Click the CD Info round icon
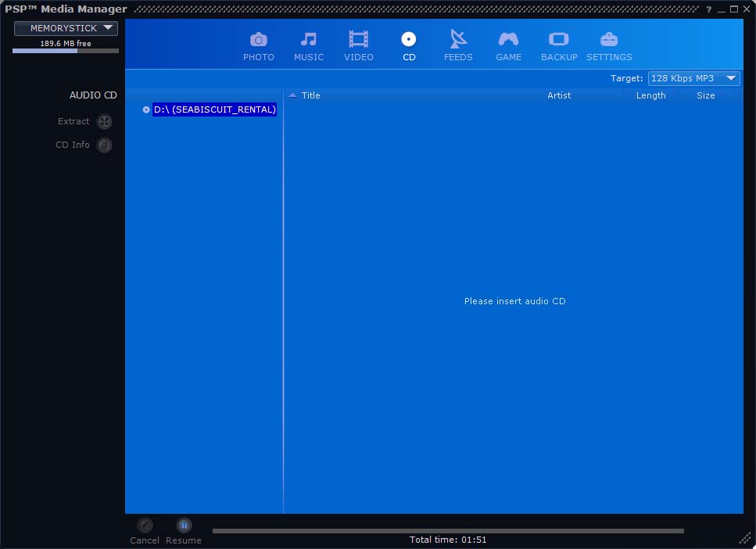 coord(104,145)
